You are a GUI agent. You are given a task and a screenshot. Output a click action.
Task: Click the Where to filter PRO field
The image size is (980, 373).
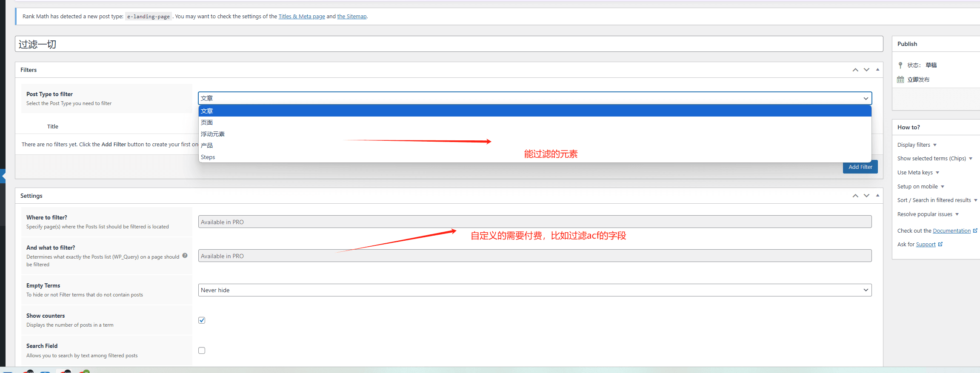535,222
